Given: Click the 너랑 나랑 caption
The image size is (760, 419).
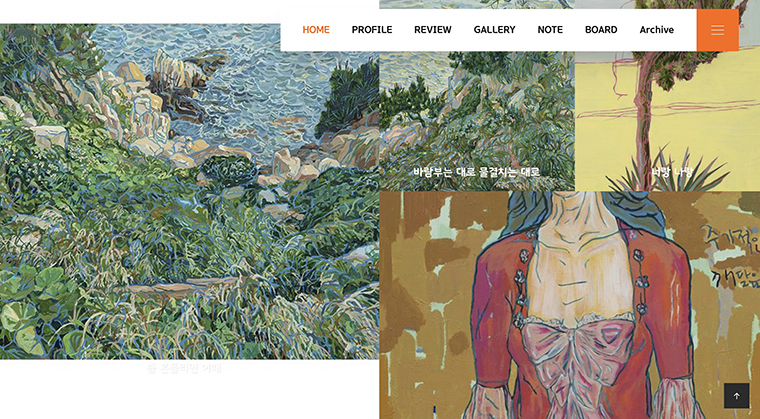Looking at the screenshot, I should click(x=672, y=172).
